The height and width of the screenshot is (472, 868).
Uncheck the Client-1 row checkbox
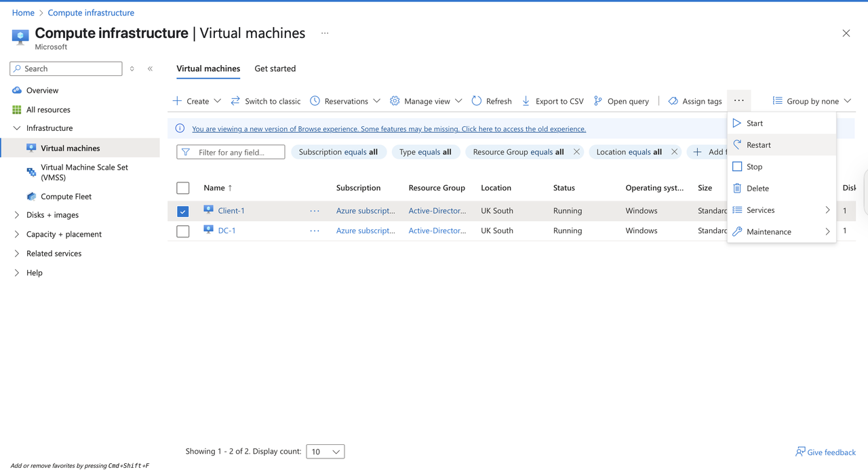(x=183, y=211)
